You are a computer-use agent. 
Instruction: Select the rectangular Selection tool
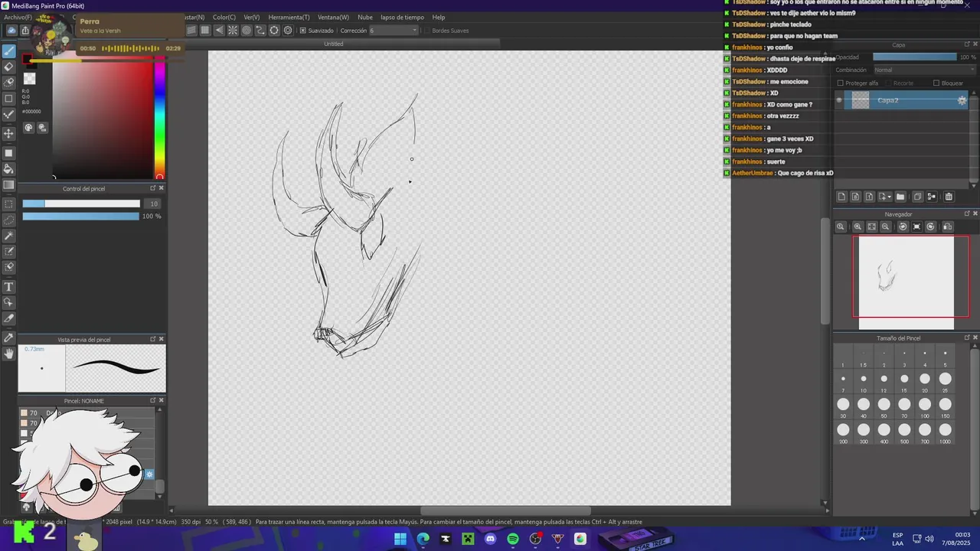tap(9, 204)
